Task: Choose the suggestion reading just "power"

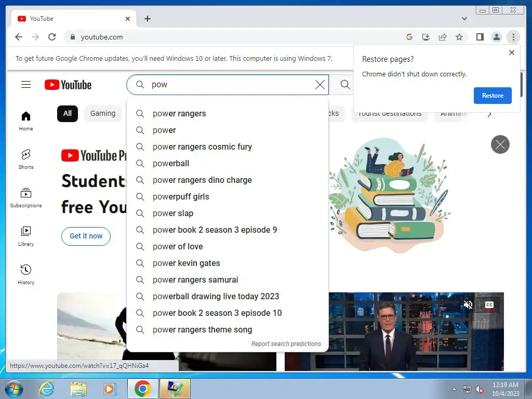Action: (x=228, y=130)
